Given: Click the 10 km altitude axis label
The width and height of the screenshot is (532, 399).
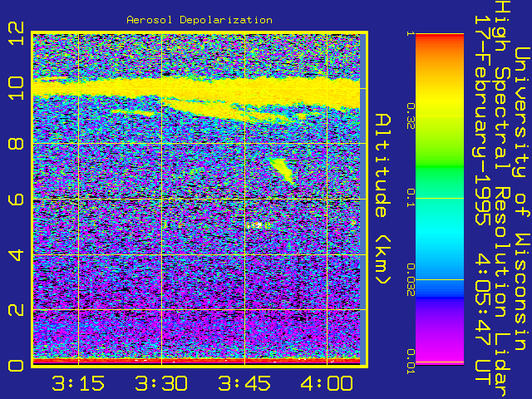Looking at the screenshot, I should [16, 88].
